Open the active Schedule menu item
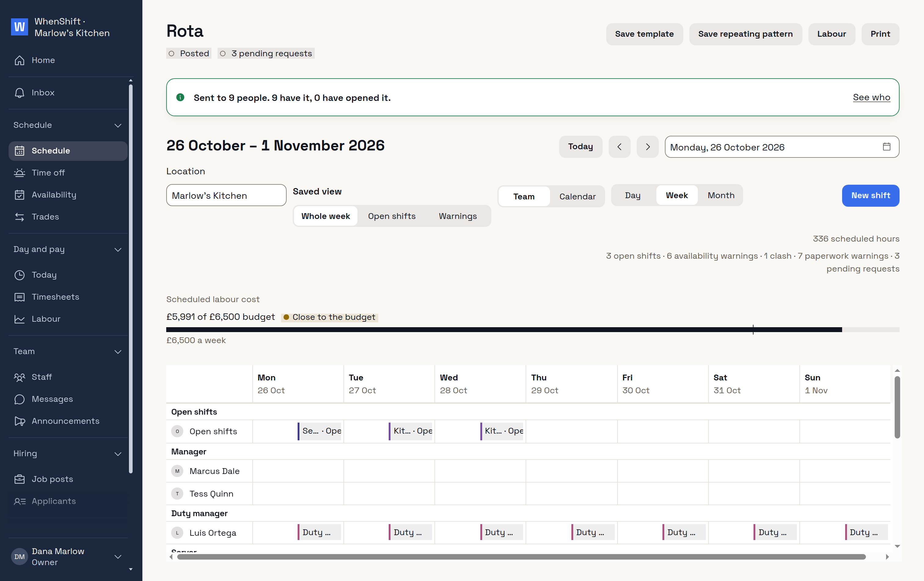The width and height of the screenshot is (924, 581). click(68, 151)
